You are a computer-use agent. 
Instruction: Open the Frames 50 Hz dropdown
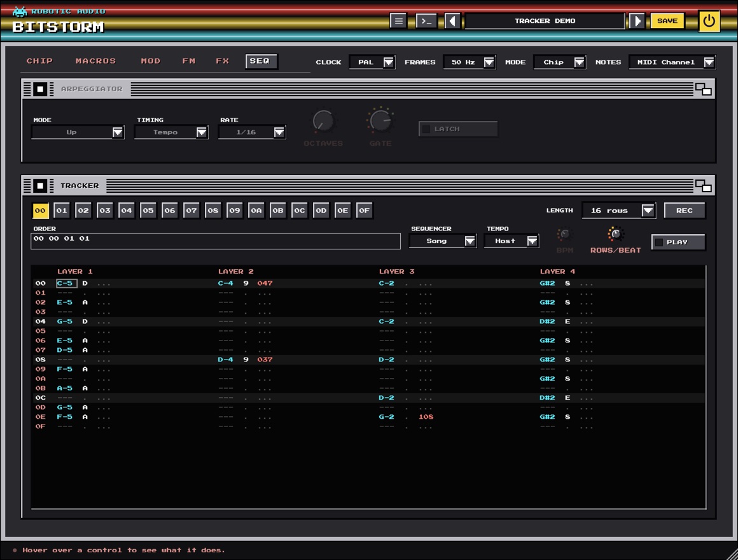tap(470, 62)
